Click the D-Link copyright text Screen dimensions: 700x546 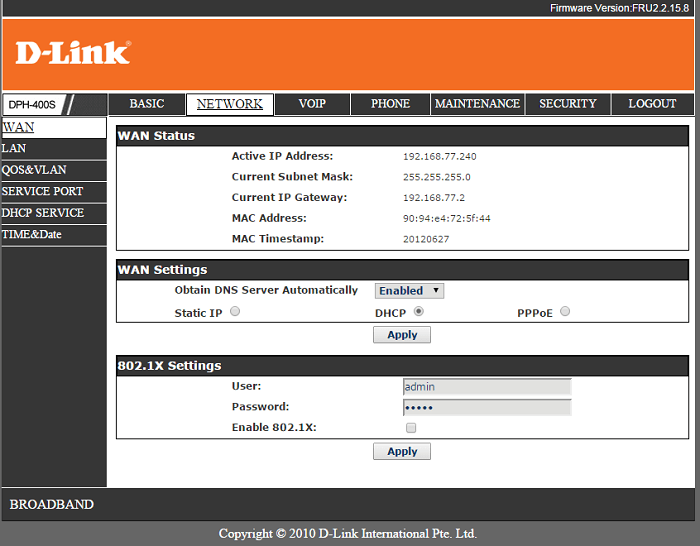348,533
